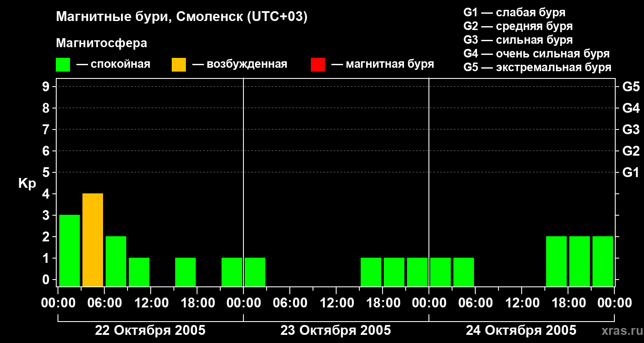
Task: Click the 'G5' right axis label
Action: click(631, 87)
